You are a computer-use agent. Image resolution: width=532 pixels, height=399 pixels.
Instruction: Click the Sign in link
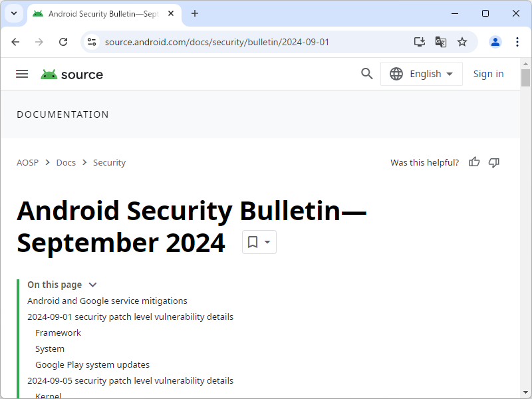coord(488,74)
